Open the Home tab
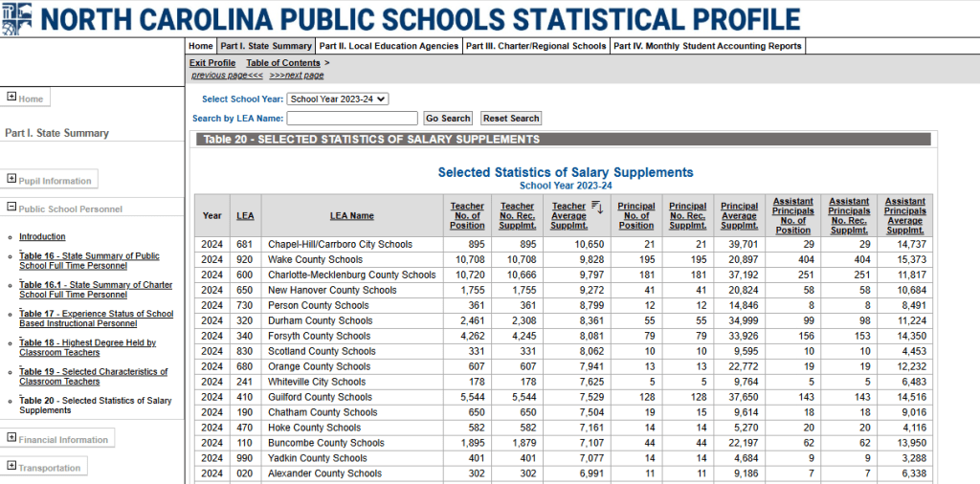 (x=201, y=46)
